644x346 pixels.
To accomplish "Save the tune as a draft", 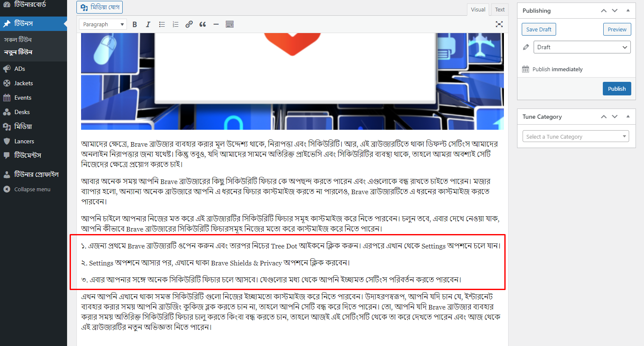I will [x=539, y=29].
